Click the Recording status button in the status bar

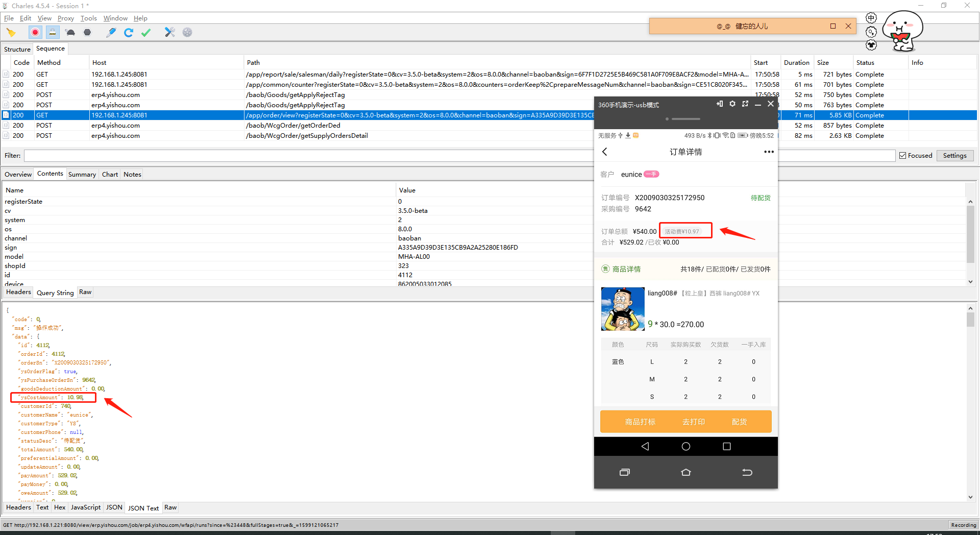[963, 525]
